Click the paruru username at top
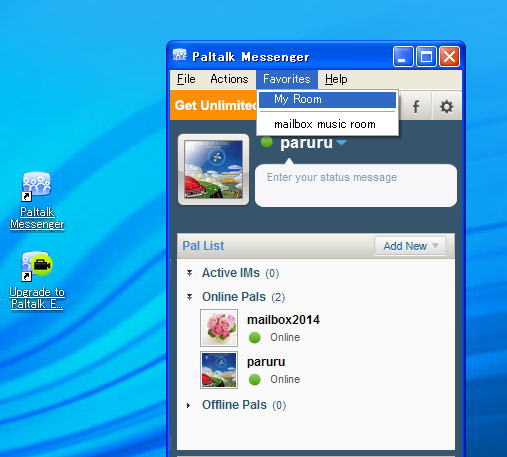 click(306, 143)
